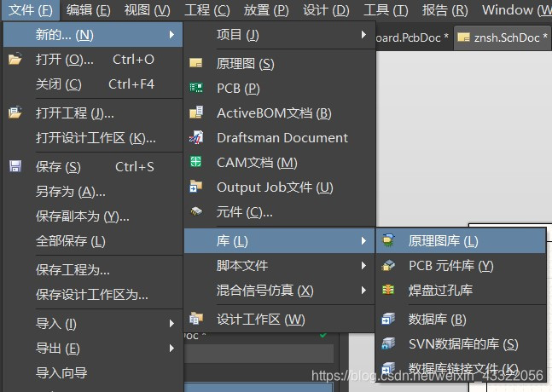Open the 文件 (F) menu
Image resolution: width=552 pixels, height=392 pixels.
[x=30, y=10]
